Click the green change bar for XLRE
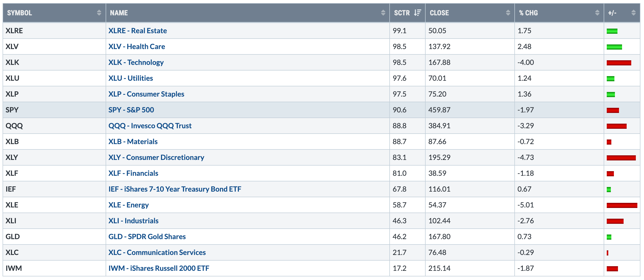Viewport: 644px width, 280px height. point(612,31)
